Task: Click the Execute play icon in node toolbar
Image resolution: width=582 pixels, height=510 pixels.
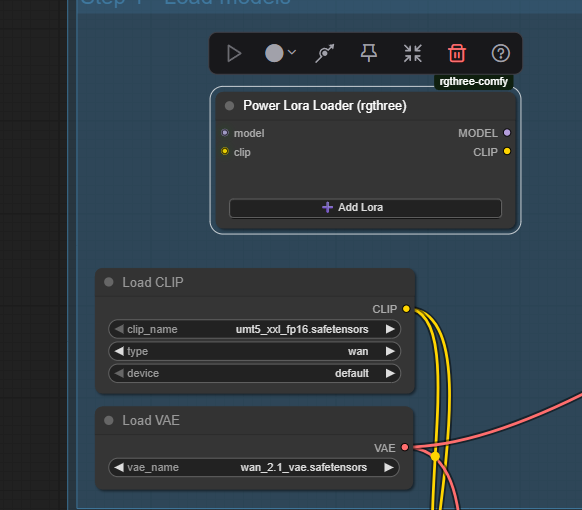Action: pyautogui.click(x=234, y=53)
